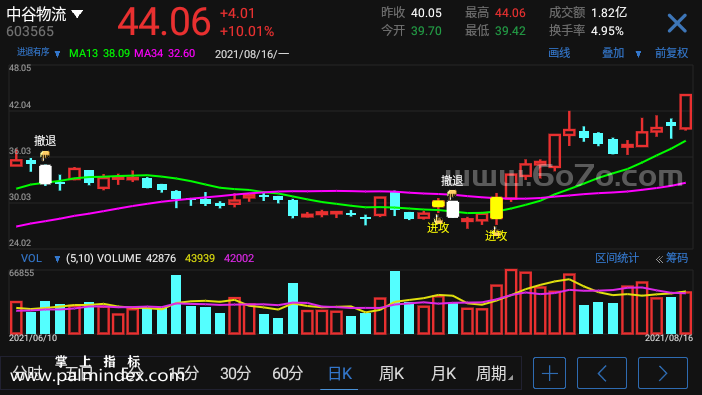Click the 画线 drawing tool
The height and width of the screenshot is (395, 702).
(559, 53)
